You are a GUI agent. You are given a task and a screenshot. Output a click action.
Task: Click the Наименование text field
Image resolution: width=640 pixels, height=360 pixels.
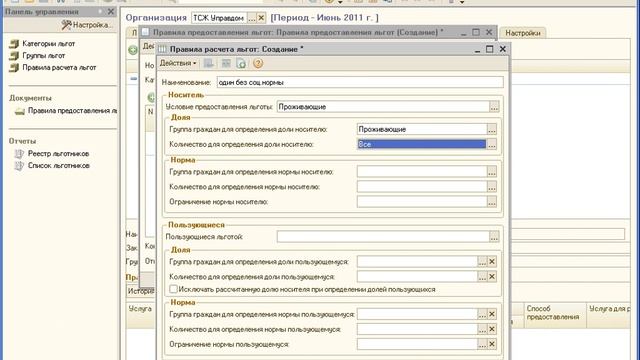360,82
